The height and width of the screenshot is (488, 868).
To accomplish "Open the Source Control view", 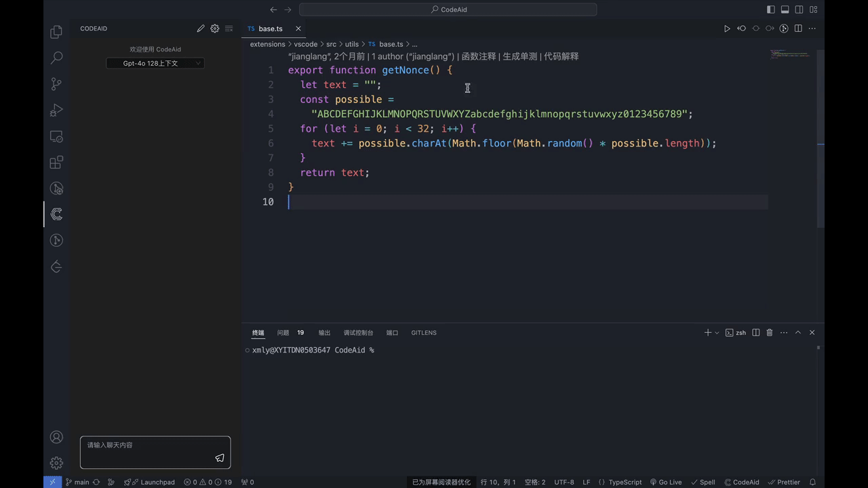I will [x=56, y=84].
